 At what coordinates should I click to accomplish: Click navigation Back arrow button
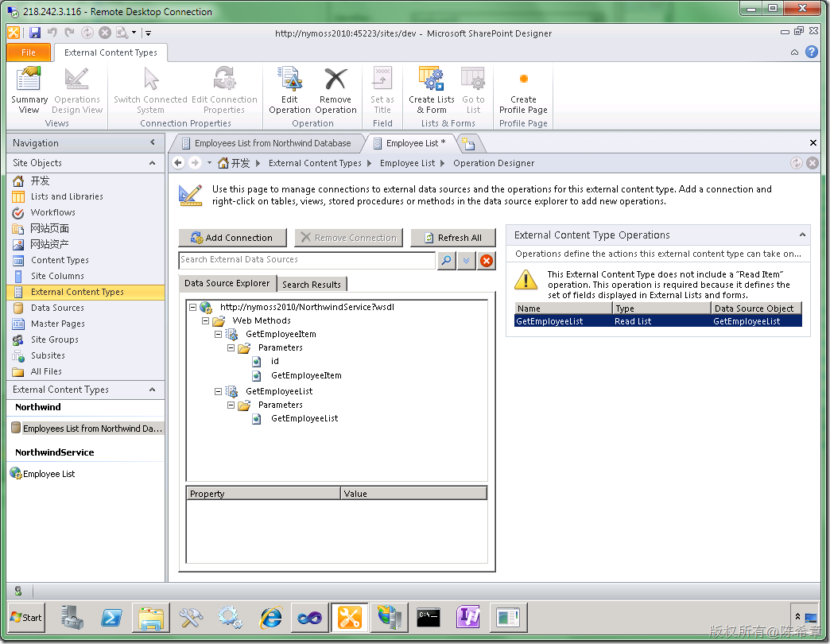[x=178, y=163]
